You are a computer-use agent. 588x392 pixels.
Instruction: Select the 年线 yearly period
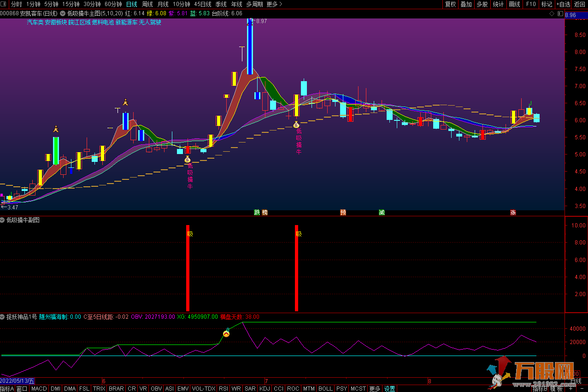click(x=237, y=4)
